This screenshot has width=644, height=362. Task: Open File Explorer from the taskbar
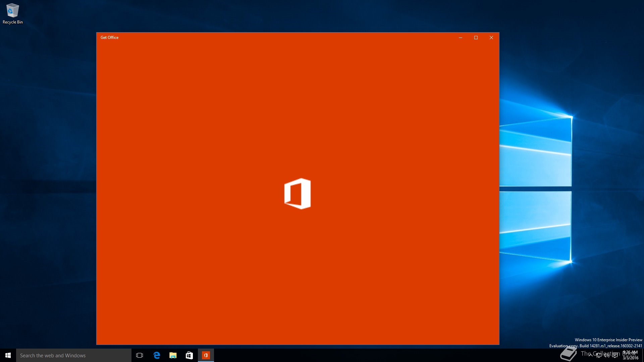pos(173,355)
